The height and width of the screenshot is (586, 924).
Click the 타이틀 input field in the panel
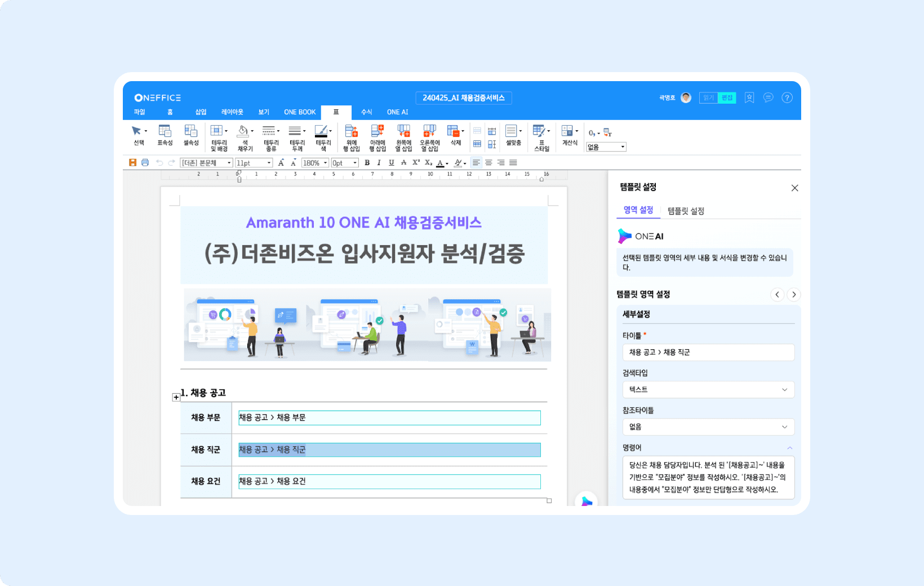[708, 352]
